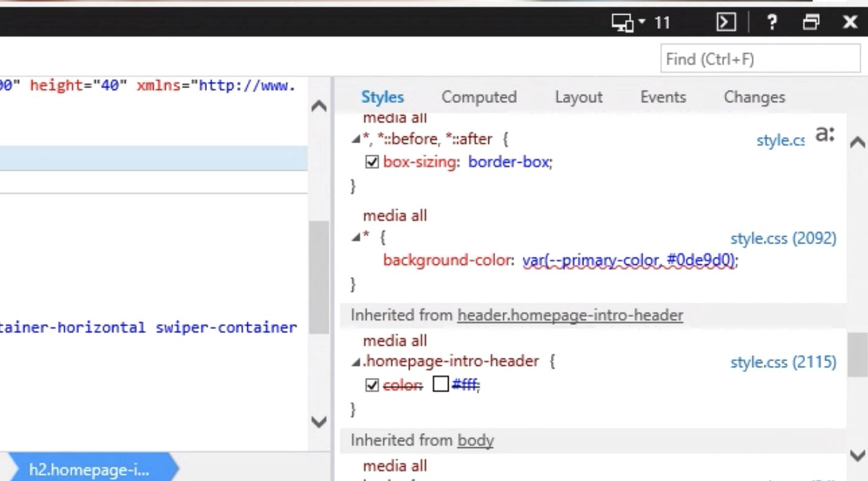Open the DevTools help icon
This screenshot has width=868, height=481.
(772, 22)
